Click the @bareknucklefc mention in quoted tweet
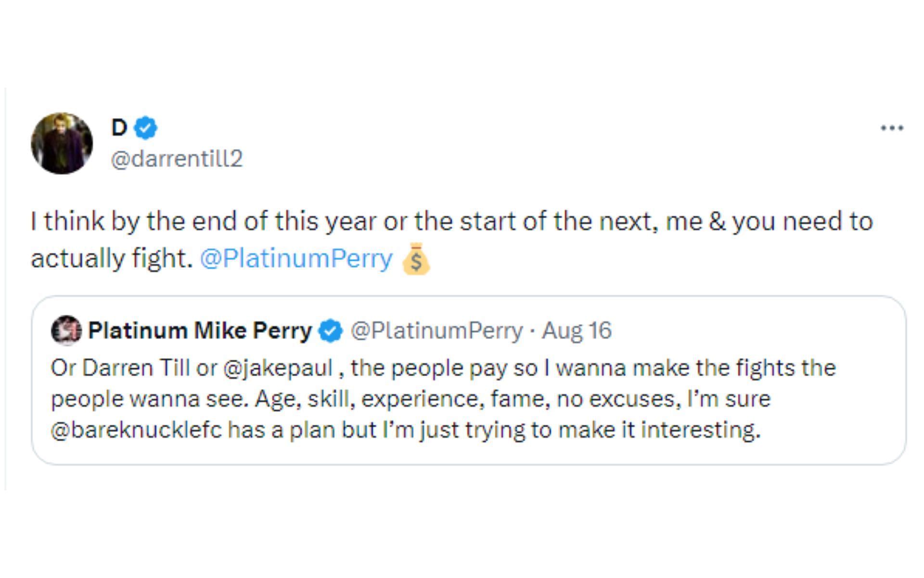Screen dimensions: 924x578 [136, 430]
